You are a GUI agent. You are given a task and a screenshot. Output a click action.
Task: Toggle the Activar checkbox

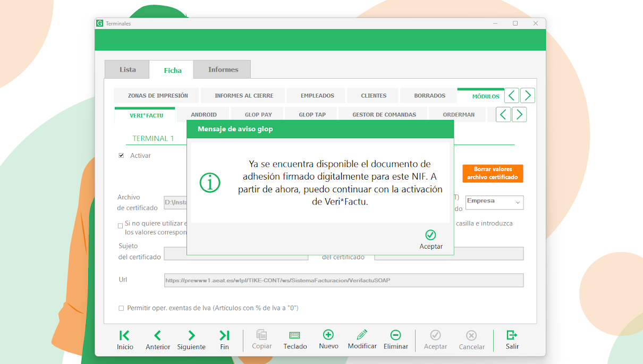coord(121,156)
